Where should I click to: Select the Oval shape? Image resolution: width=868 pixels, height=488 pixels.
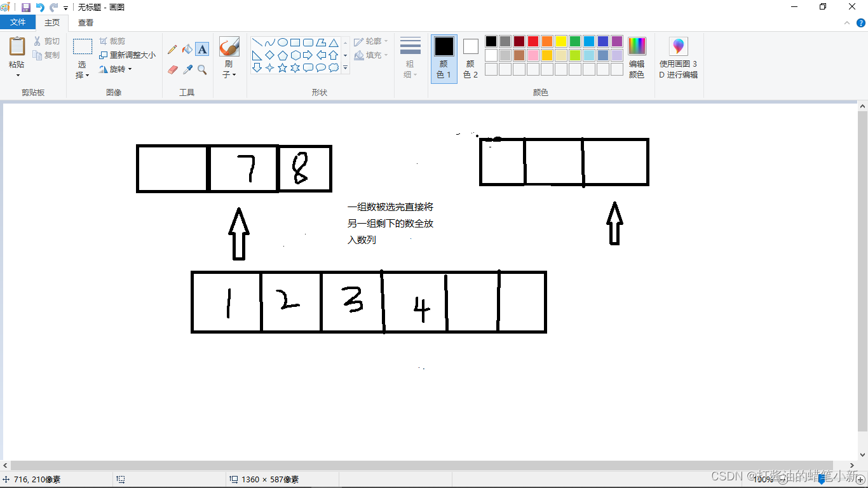coord(283,43)
